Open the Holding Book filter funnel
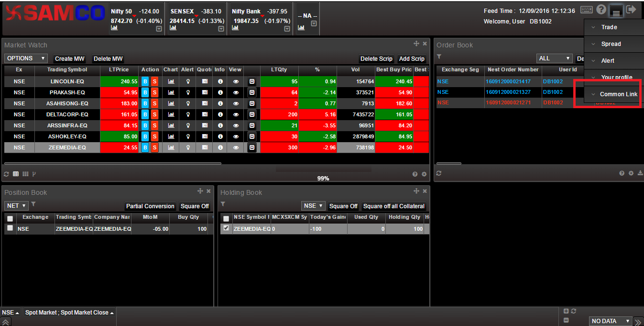The image size is (644, 326). (x=223, y=204)
